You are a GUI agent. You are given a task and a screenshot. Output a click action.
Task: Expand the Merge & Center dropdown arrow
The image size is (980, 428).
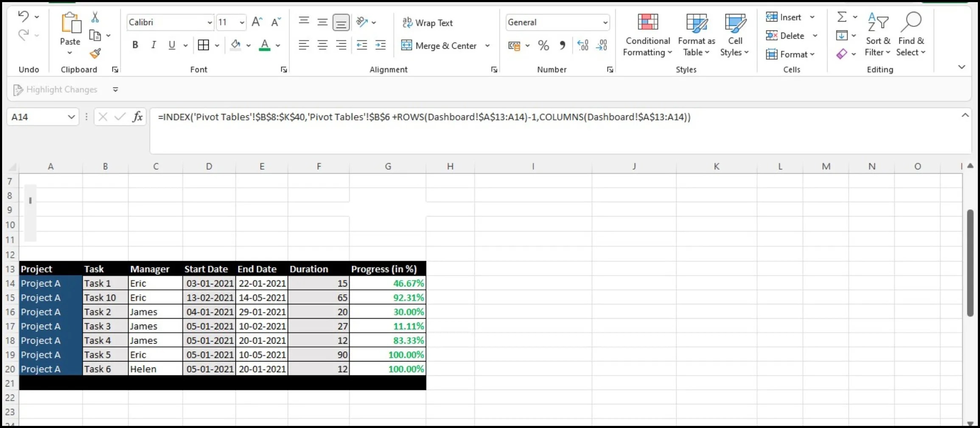point(488,45)
